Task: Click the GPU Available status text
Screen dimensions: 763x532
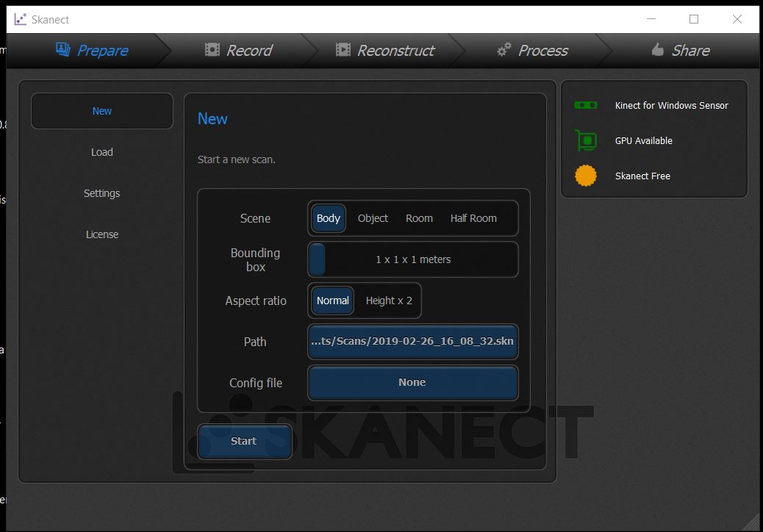Action: pyautogui.click(x=644, y=140)
